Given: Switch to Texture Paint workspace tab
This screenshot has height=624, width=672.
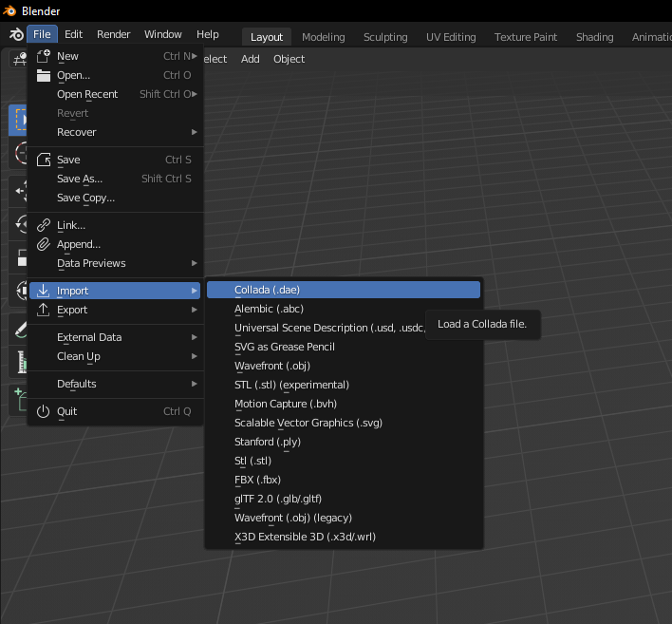Looking at the screenshot, I should click(x=526, y=37).
